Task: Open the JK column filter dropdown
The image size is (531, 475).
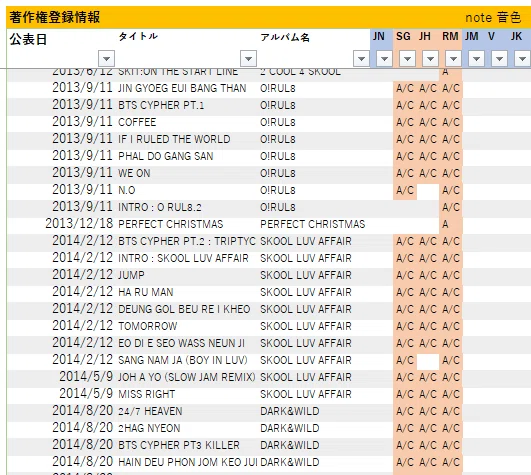Action: click(522, 59)
